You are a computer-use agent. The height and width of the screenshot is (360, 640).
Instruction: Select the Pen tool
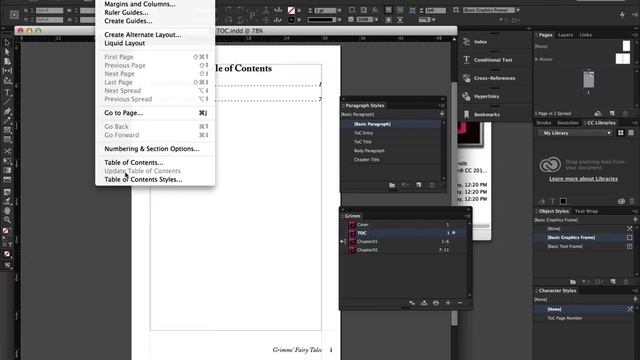[x=7, y=111]
